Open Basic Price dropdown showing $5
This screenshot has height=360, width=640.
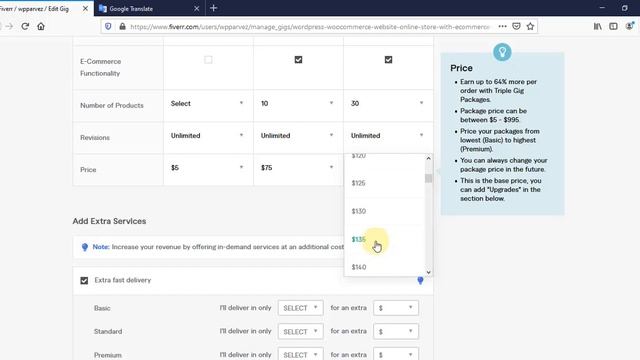point(208,168)
